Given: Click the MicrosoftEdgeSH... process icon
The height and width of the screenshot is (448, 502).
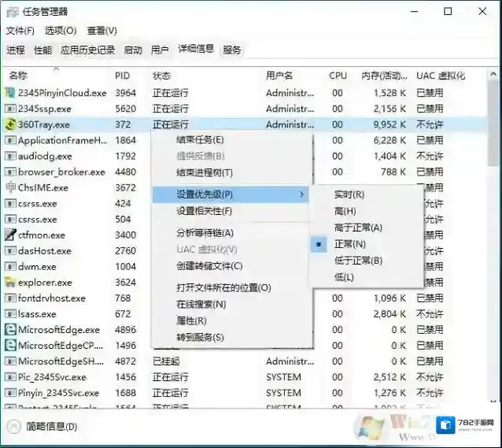Looking at the screenshot, I should point(10,361).
